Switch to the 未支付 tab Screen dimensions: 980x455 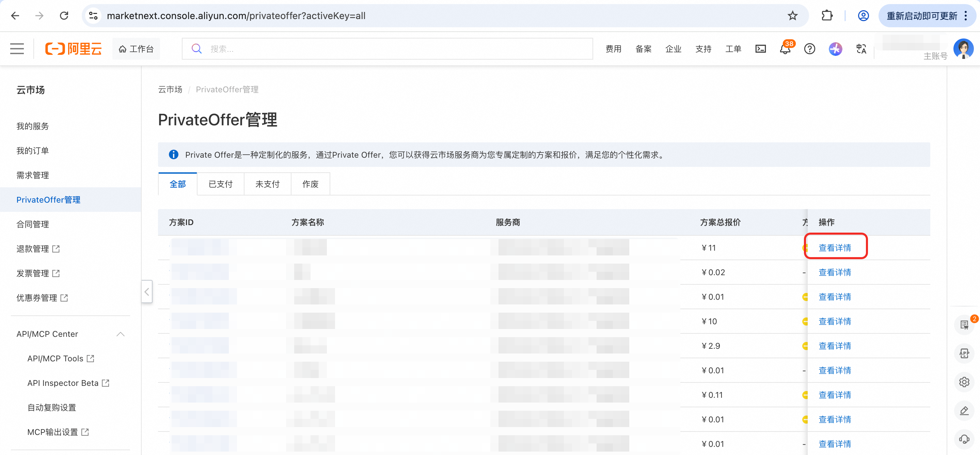[x=267, y=184]
